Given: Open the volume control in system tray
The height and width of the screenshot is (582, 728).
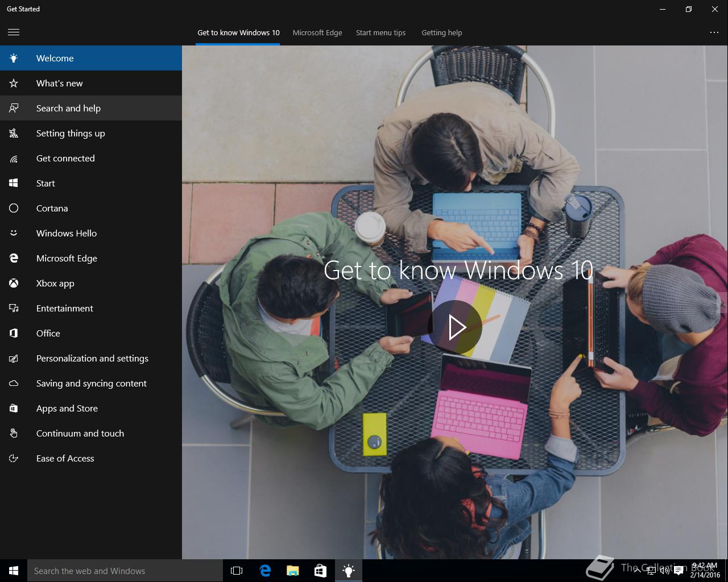Looking at the screenshot, I should click(664, 571).
